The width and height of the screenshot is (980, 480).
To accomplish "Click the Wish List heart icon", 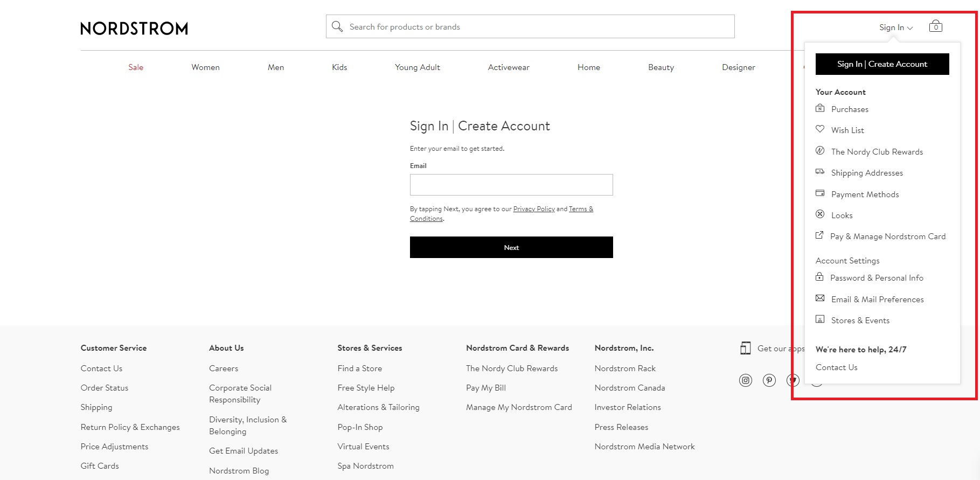I will click(x=820, y=129).
